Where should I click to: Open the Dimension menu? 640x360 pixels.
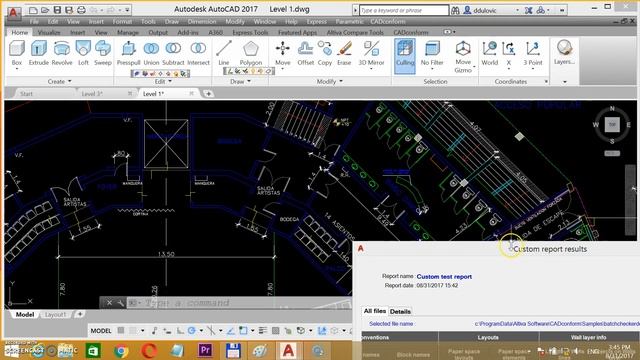pos(202,21)
